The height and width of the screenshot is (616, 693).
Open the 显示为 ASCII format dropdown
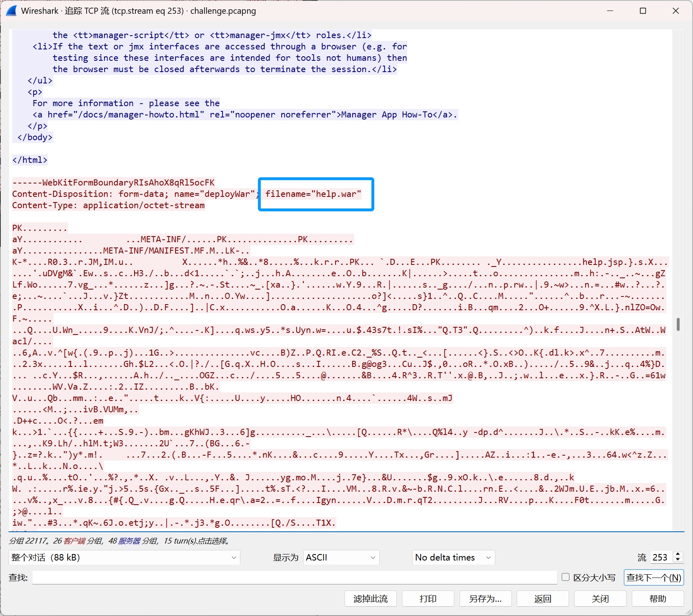click(x=341, y=557)
